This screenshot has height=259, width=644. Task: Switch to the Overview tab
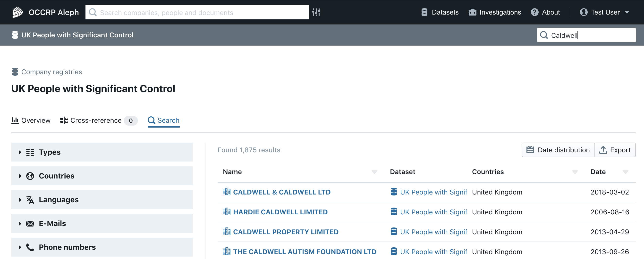(31, 120)
